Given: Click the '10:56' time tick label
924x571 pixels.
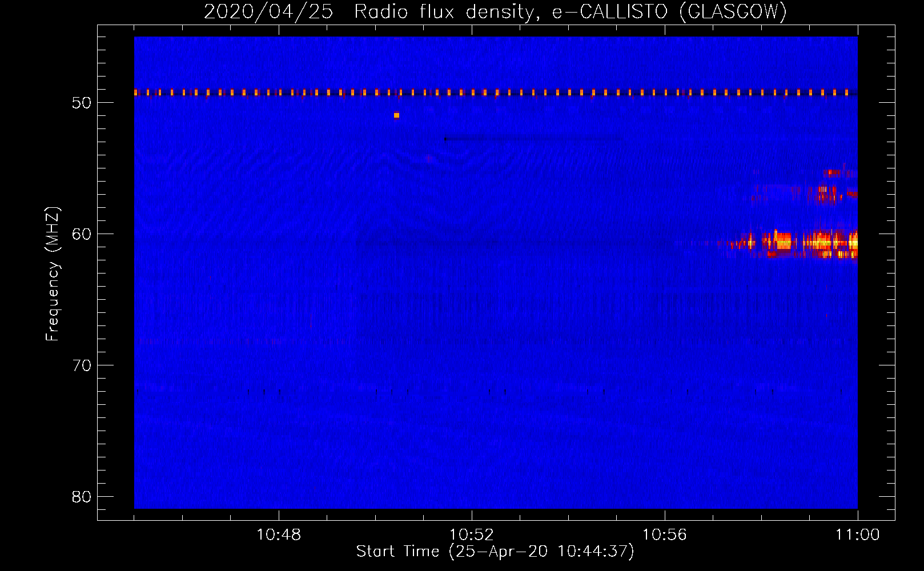Looking at the screenshot, I should click(665, 535).
